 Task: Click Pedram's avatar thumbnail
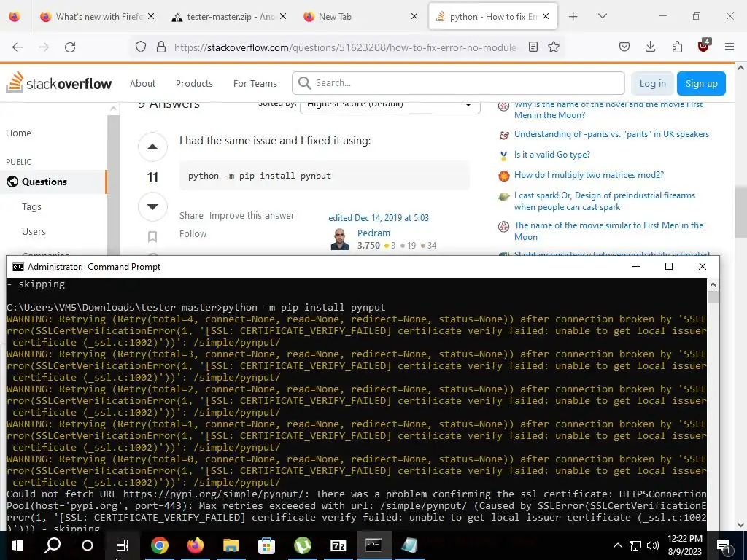click(x=340, y=239)
